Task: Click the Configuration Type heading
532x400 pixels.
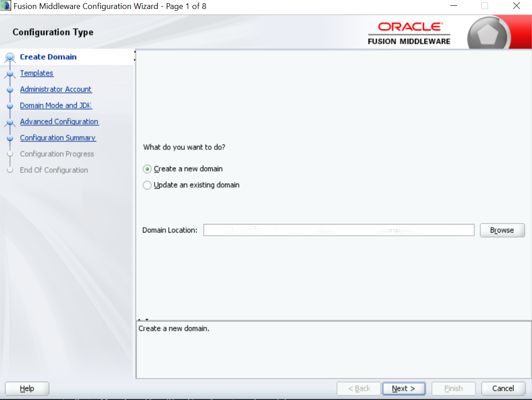Action: pyautogui.click(x=53, y=32)
